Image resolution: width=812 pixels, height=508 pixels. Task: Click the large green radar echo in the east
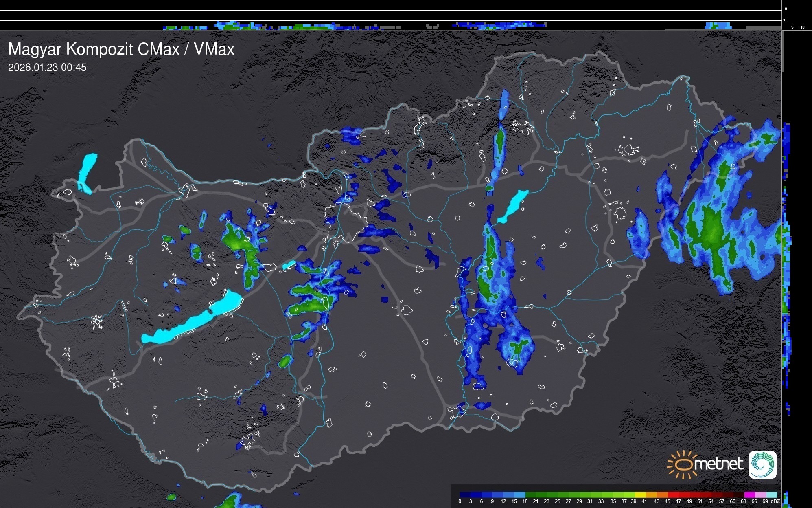point(712,232)
